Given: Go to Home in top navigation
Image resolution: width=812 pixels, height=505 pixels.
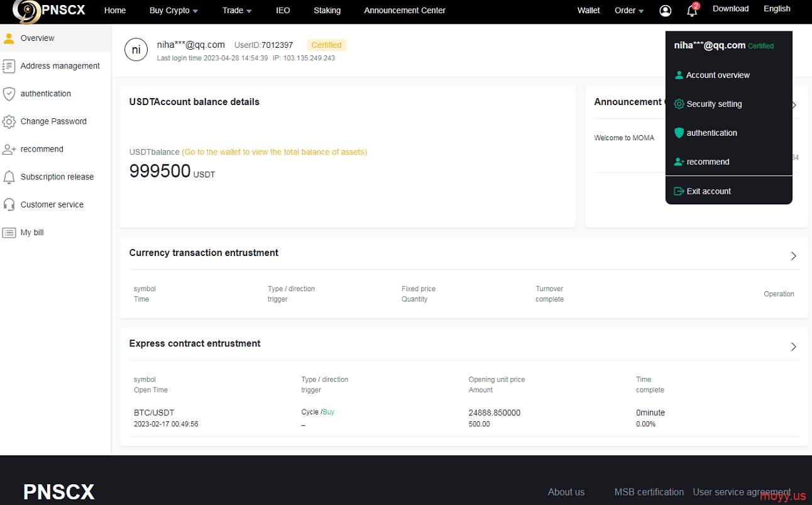Looking at the screenshot, I should coord(115,11).
